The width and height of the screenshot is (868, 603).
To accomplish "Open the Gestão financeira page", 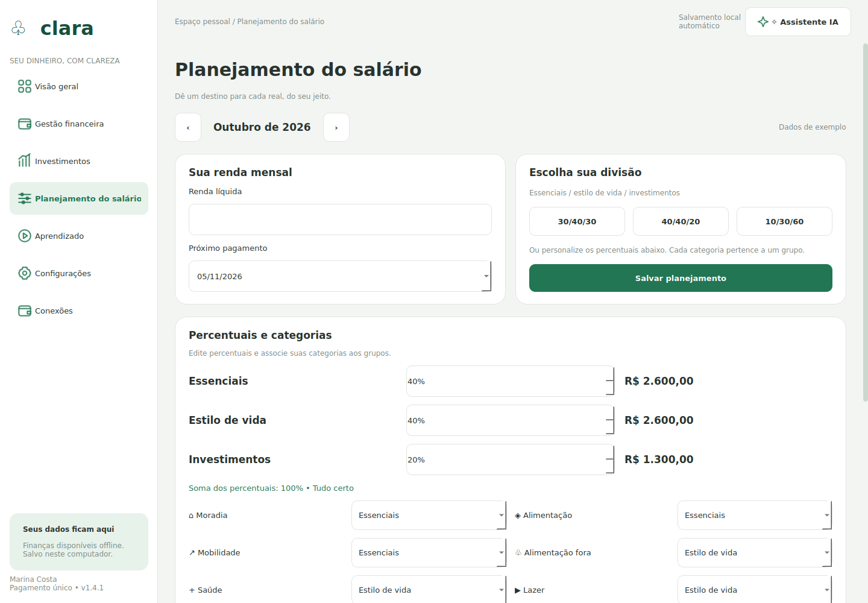I will pyautogui.click(x=79, y=124).
